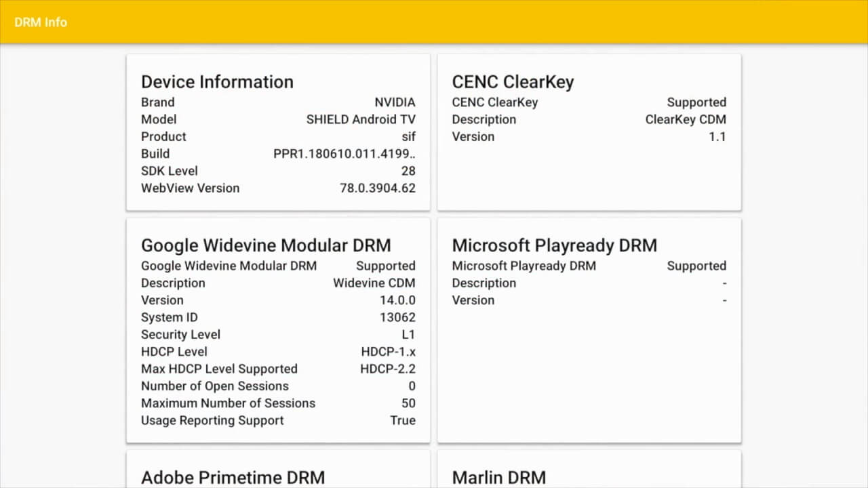Image resolution: width=868 pixels, height=488 pixels.
Task: Select the Security Level label
Action: point(180,334)
